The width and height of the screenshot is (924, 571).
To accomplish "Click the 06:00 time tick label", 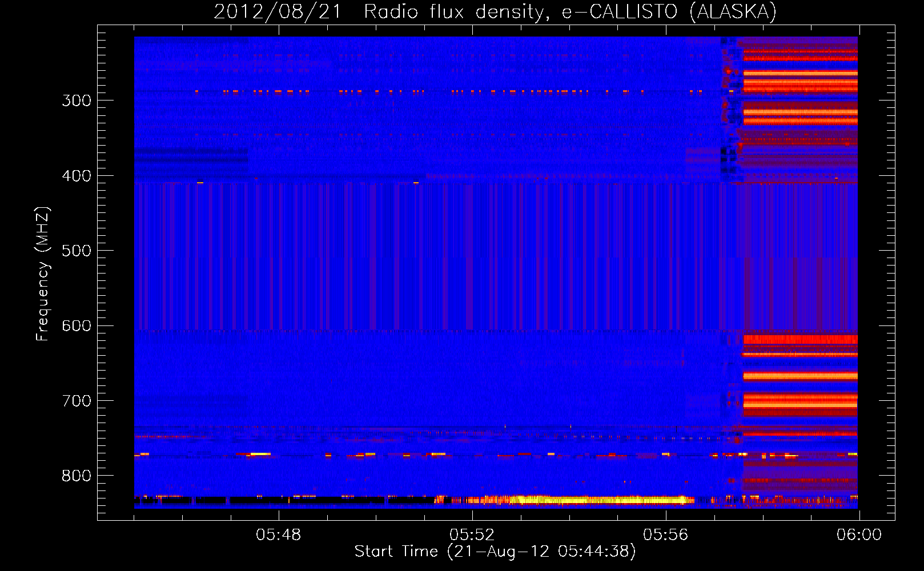I will [x=859, y=535].
